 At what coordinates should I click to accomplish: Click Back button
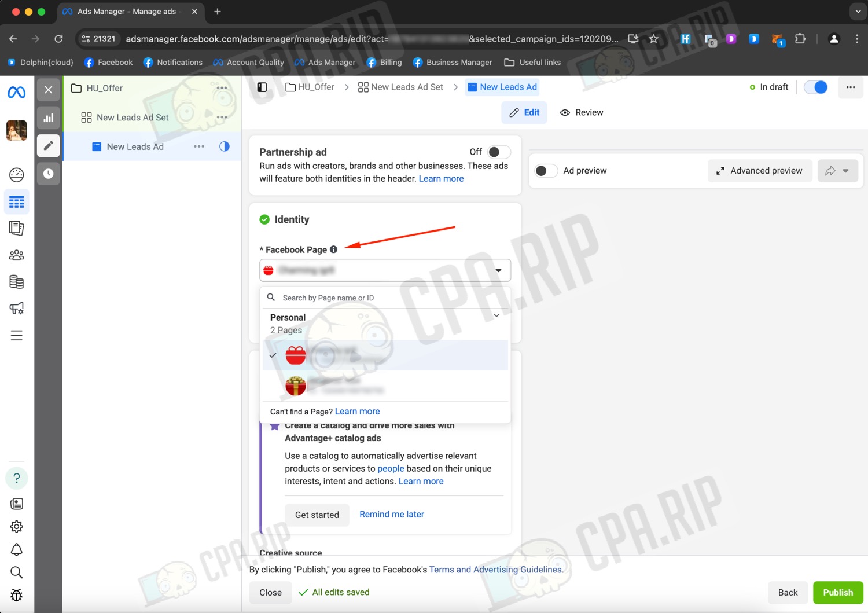click(788, 593)
